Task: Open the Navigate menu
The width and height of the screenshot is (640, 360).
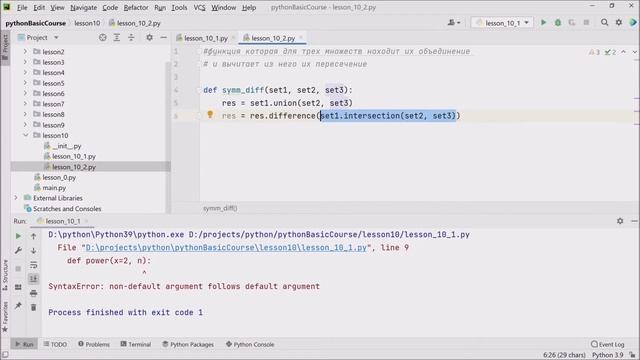Action: pyautogui.click(x=83, y=7)
